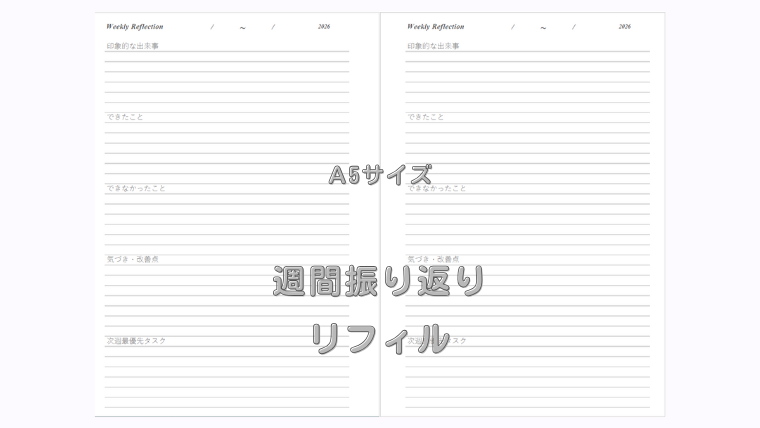760x428 pixels.
Task: Click the 次週最優先タスク heading on left page
Action: click(x=137, y=341)
